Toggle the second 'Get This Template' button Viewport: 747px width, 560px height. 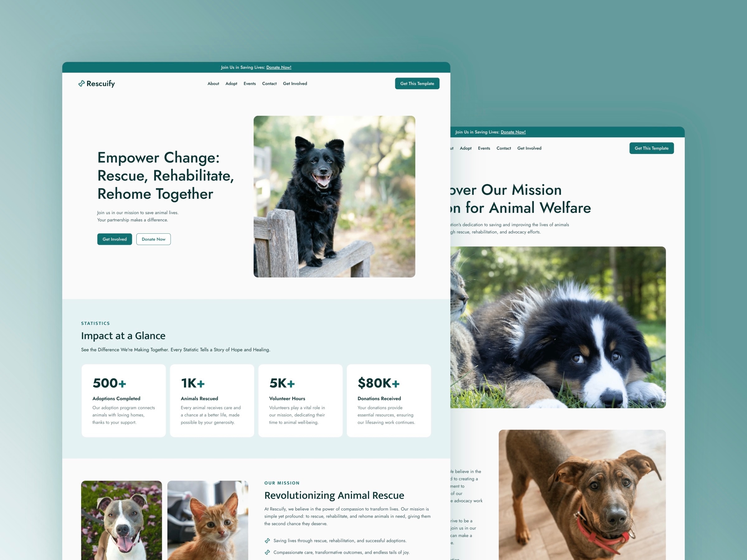pos(651,148)
